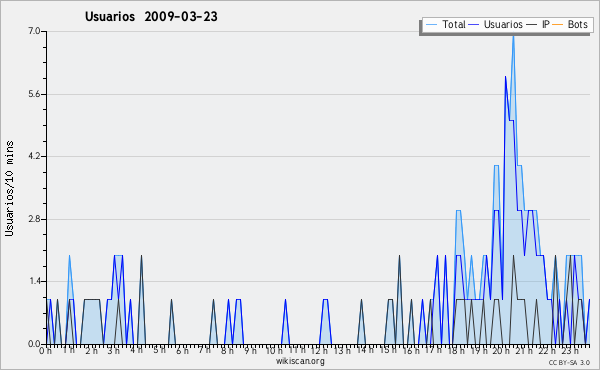600x370 pixels.
Task: Click the 'Bots' legend entry
Action: (x=577, y=24)
